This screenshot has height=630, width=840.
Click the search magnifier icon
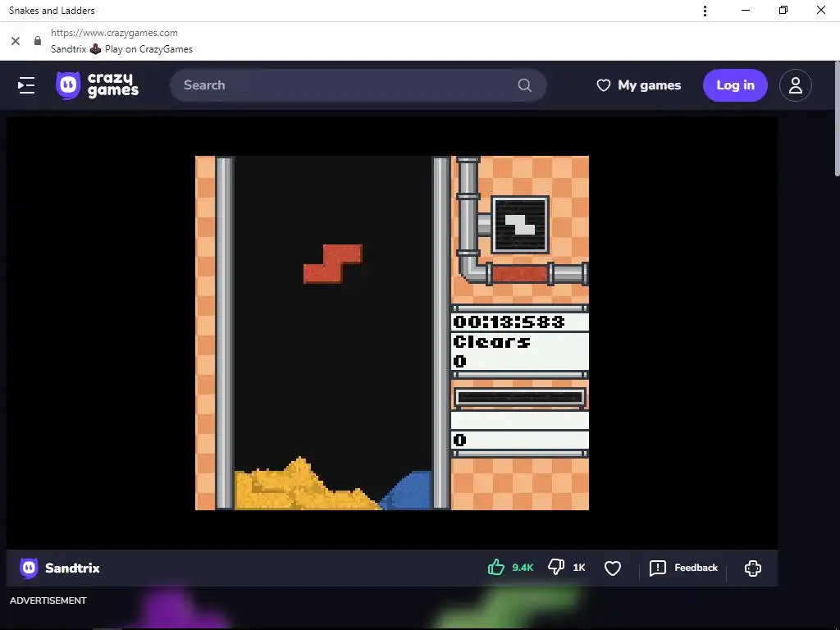(x=524, y=85)
